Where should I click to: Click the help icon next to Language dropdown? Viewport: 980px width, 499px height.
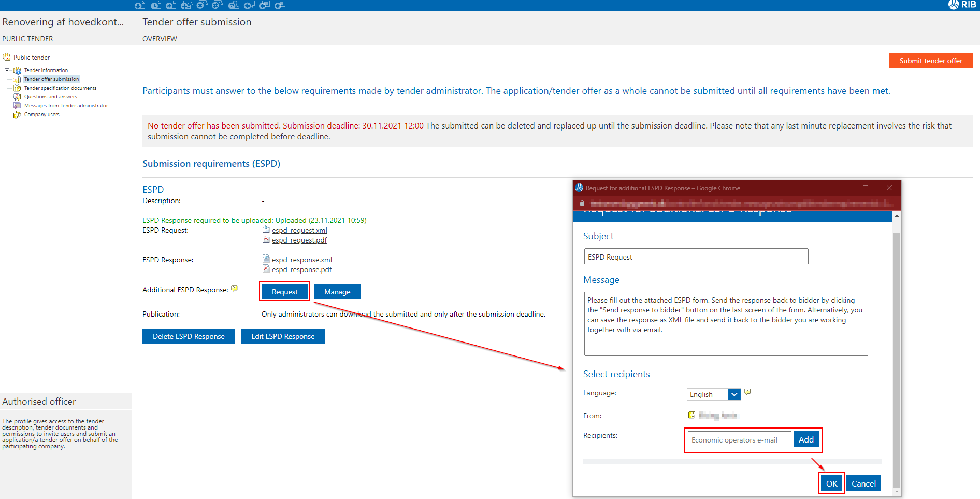point(747,392)
